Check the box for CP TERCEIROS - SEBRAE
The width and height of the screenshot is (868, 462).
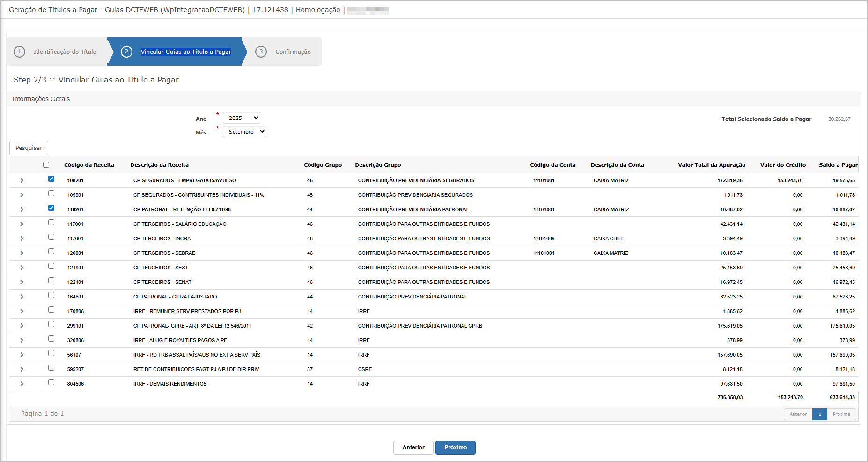pyautogui.click(x=51, y=252)
